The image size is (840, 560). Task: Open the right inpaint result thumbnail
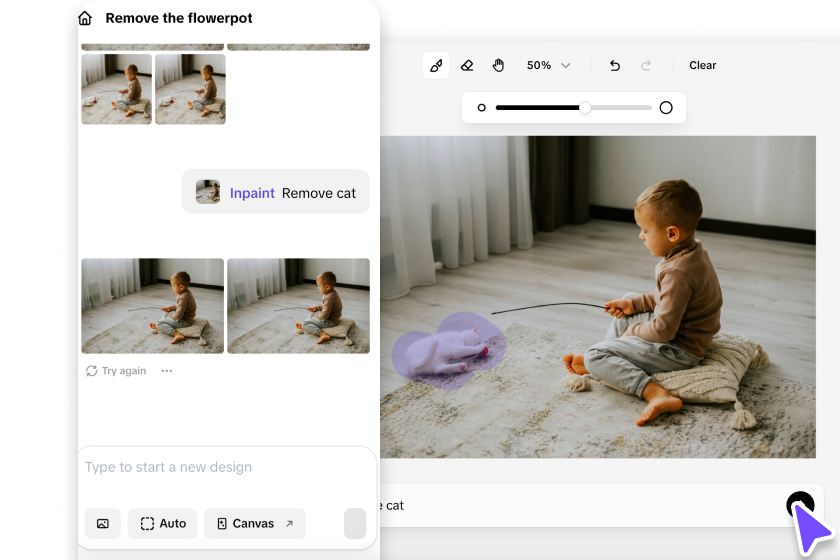(x=298, y=306)
